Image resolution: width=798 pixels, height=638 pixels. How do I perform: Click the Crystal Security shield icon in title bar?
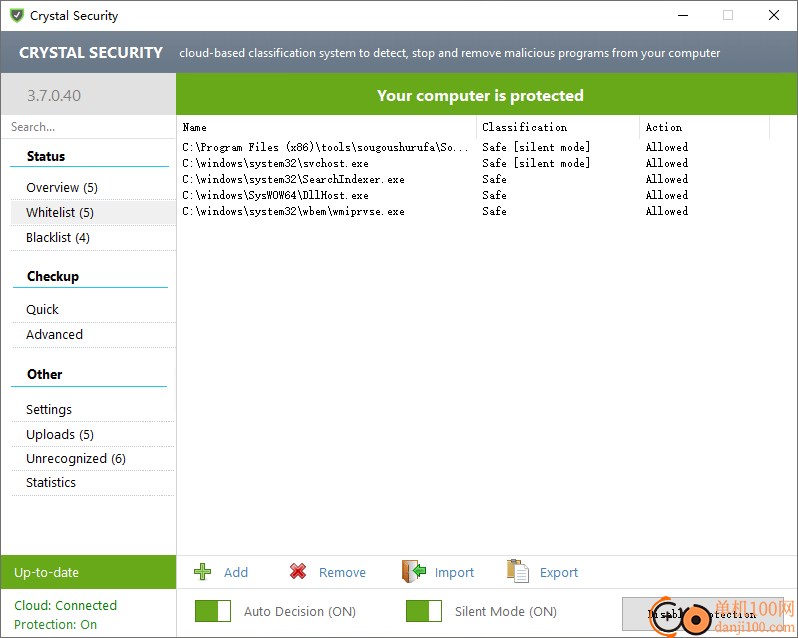(x=17, y=15)
